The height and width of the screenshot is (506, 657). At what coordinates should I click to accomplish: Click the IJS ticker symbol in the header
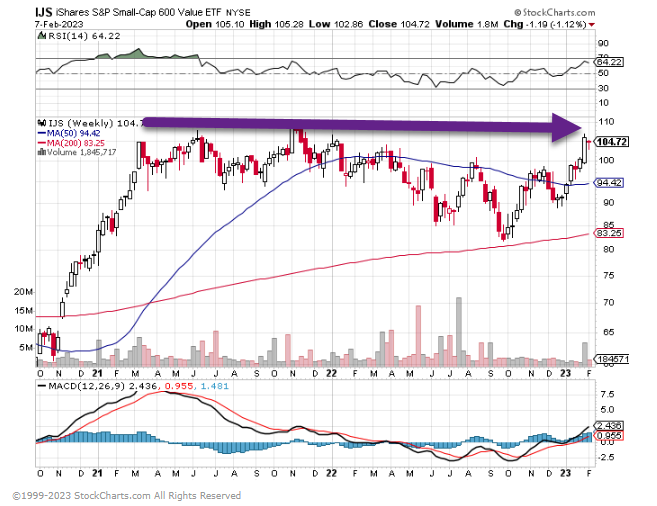click(44, 12)
